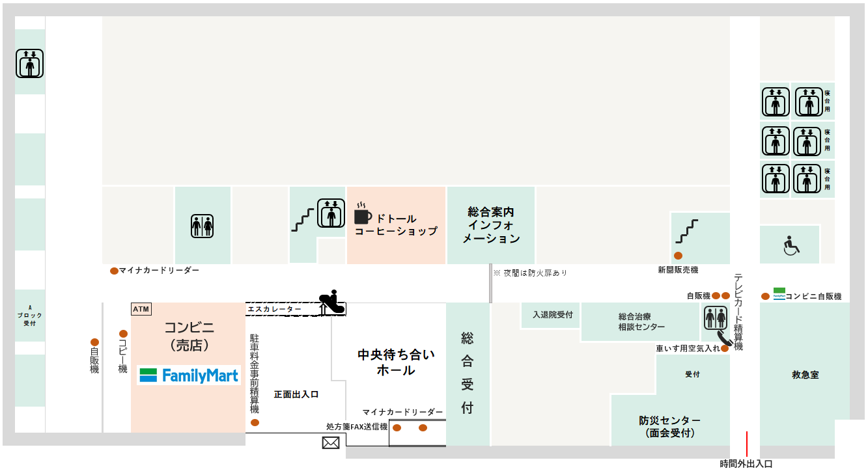Click the 時間外出入口 label
The height and width of the screenshot is (473, 868).
point(746,464)
